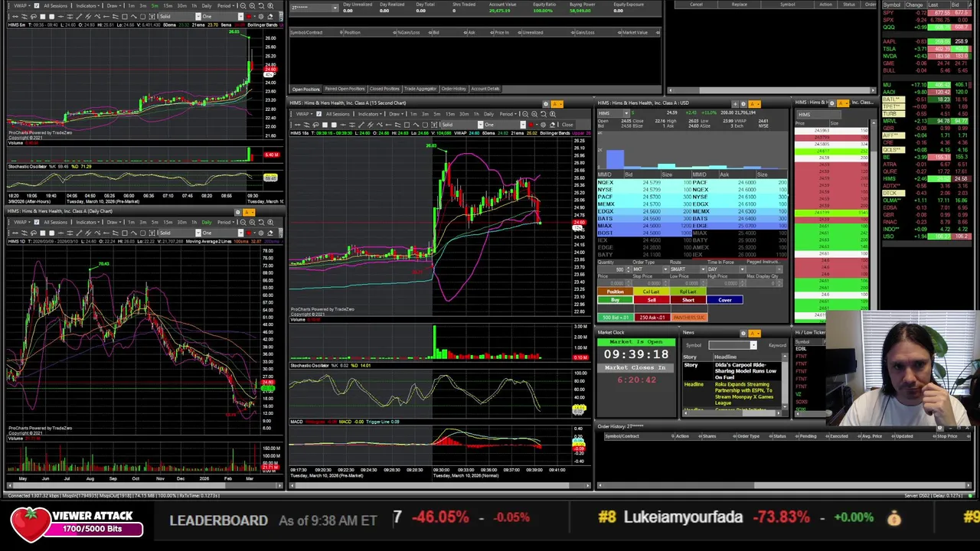
Task: Open Indicators dropdown in 15 second chart
Action: tap(370, 114)
